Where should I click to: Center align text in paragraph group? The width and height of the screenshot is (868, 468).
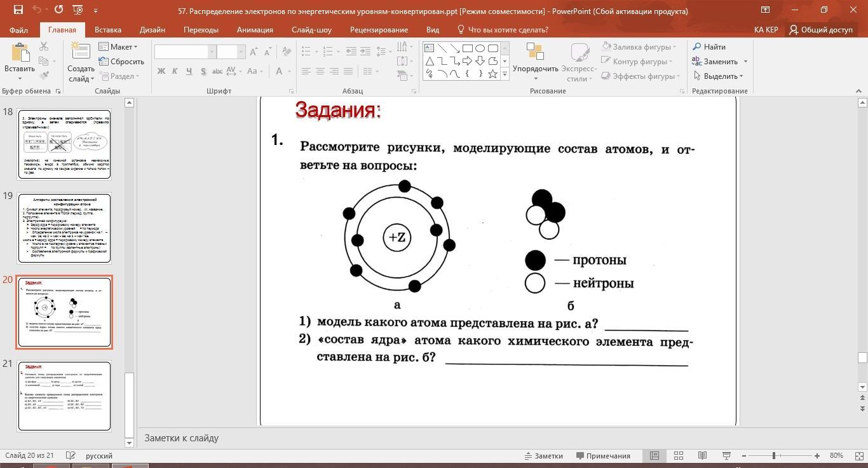320,71
